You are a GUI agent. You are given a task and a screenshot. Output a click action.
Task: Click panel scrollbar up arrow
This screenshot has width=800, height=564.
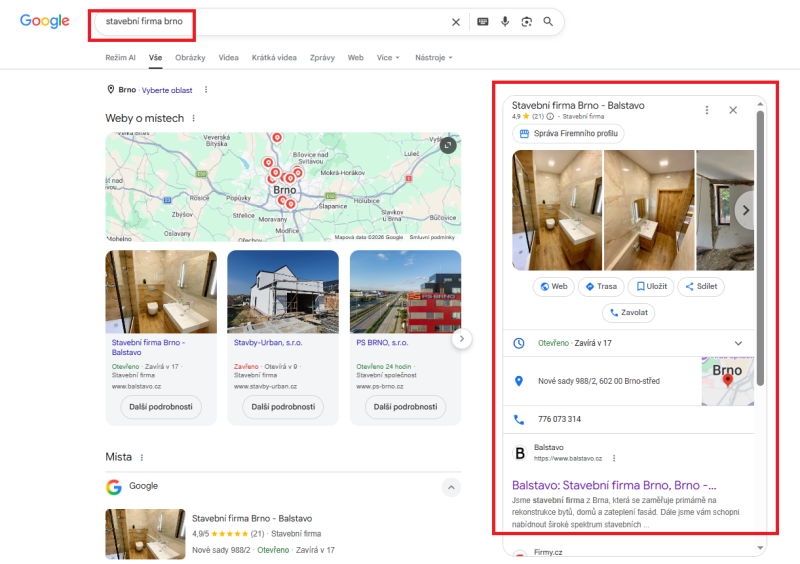point(760,104)
